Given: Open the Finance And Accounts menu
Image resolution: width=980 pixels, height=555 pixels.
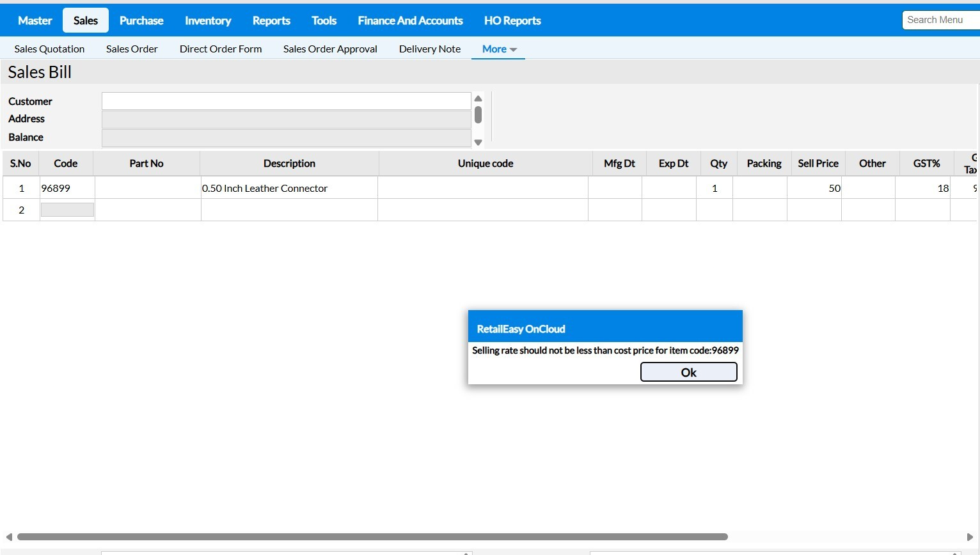Looking at the screenshot, I should tap(410, 20).
